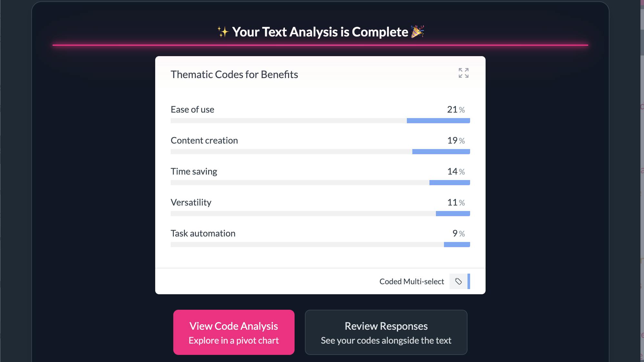Expand the Content creation code details
644x362 pixels.
204,140
